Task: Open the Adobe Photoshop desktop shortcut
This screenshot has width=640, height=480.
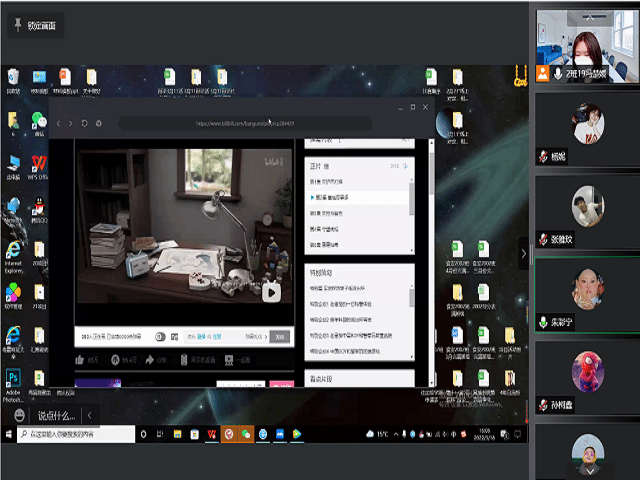Action: click(13, 377)
